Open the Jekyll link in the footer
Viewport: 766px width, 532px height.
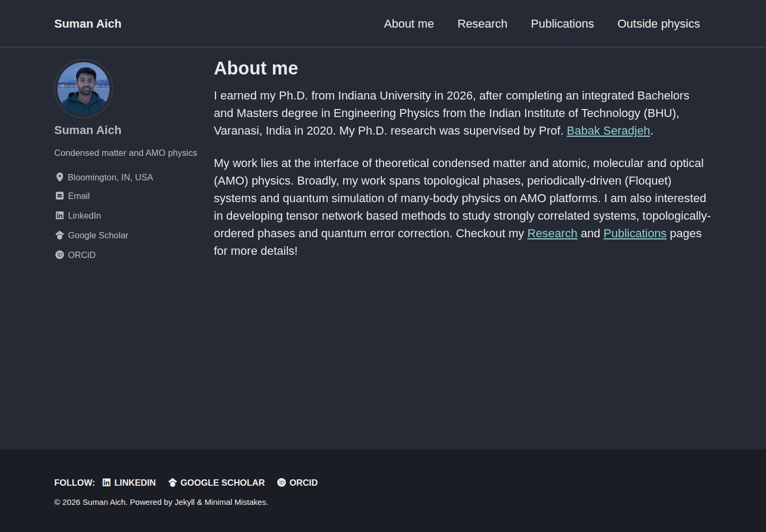(x=185, y=502)
